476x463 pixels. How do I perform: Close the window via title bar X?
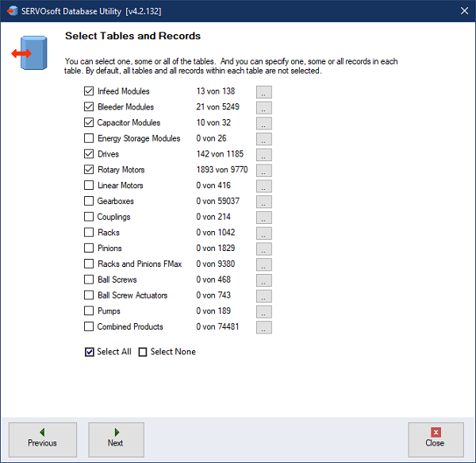464,11
